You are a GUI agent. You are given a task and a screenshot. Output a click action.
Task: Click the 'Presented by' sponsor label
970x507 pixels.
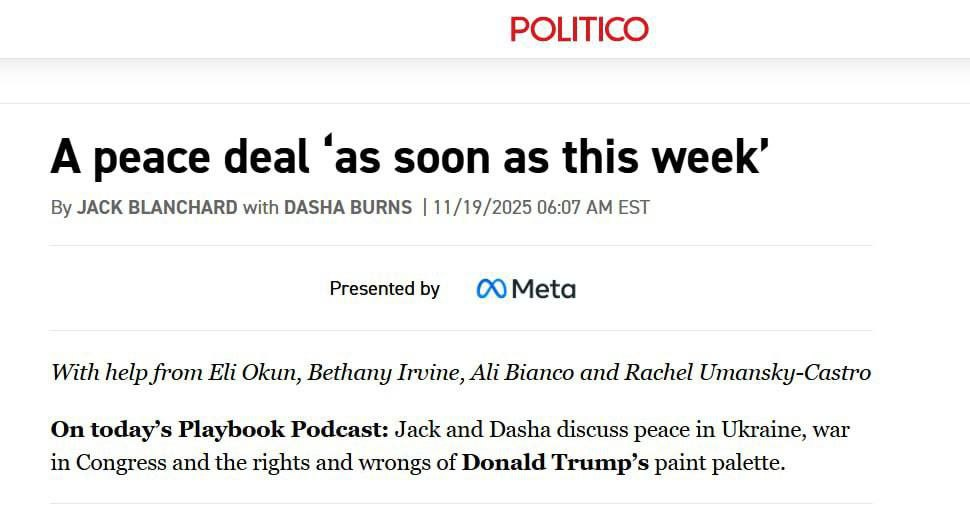384,289
